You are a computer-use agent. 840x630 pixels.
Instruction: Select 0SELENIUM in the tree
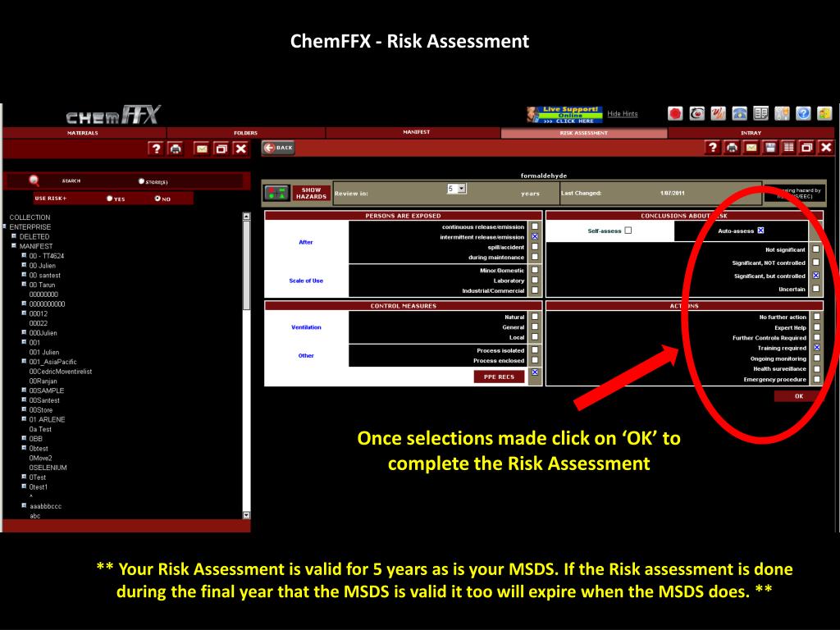tap(48, 468)
